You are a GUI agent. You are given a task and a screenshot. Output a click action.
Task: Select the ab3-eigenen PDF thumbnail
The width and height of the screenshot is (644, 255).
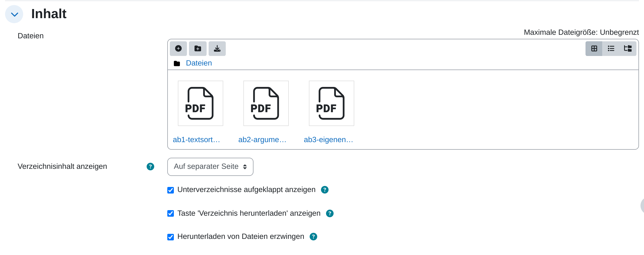332,103
